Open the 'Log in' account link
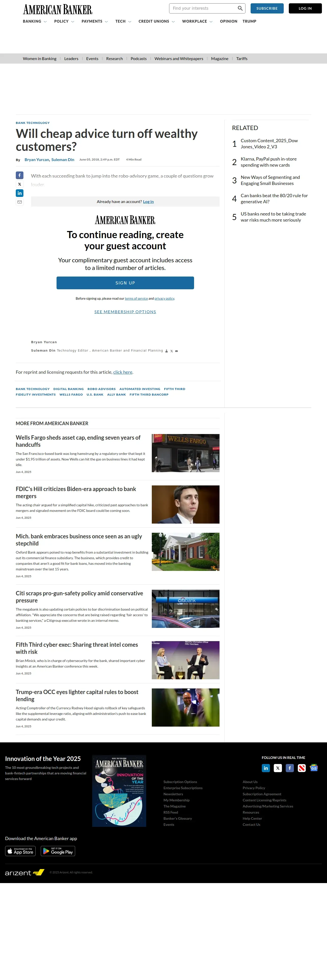Viewport: 327px width, 980px height. click(148, 202)
